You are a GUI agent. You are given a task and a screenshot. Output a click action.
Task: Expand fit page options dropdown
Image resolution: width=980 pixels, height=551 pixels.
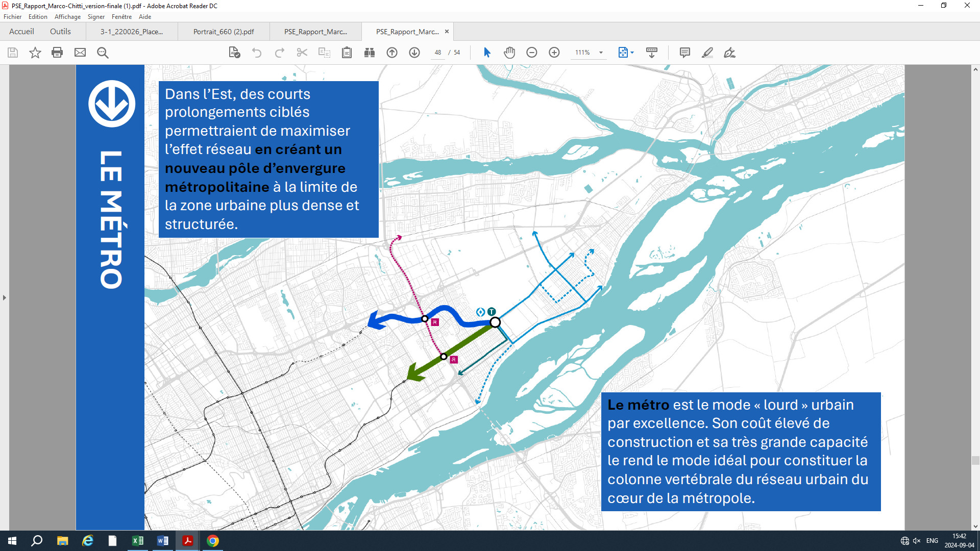(632, 53)
